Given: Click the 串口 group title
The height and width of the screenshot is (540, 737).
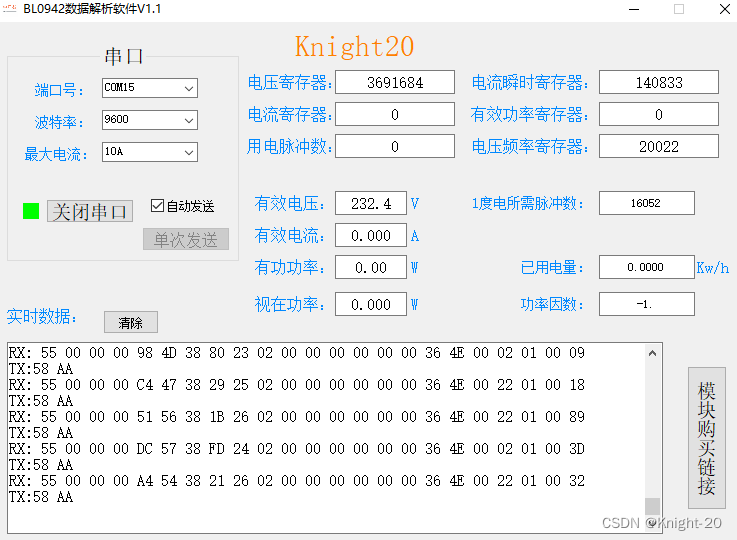Looking at the screenshot, I should point(124,56).
